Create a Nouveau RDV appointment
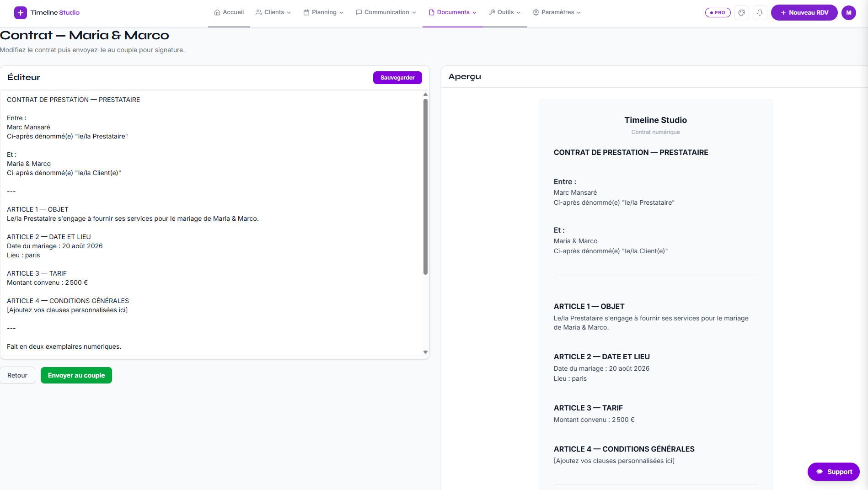Image resolution: width=868 pixels, height=490 pixels. (804, 13)
